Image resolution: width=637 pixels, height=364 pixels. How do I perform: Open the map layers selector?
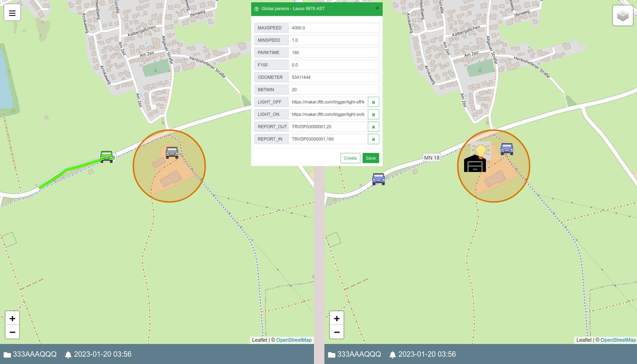(x=622, y=16)
